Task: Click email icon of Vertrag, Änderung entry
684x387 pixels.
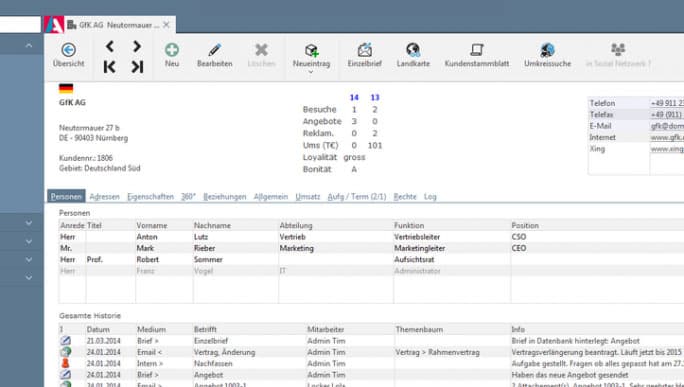Action: coord(65,352)
